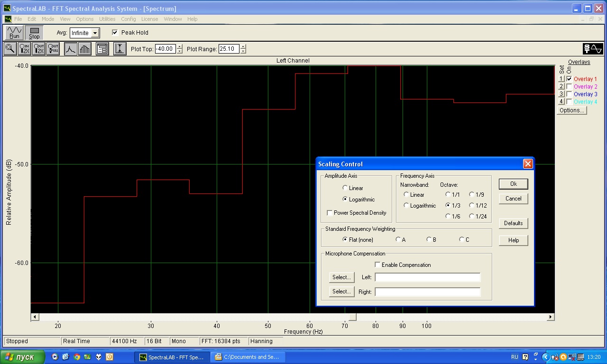Screen dimensions: 607x364
Task: Open the Config menu
Action: click(x=128, y=19)
